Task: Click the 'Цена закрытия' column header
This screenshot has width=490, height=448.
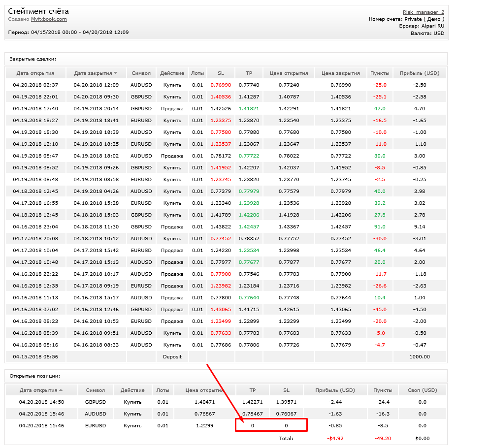Action: pyautogui.click(x=341, y=73)
